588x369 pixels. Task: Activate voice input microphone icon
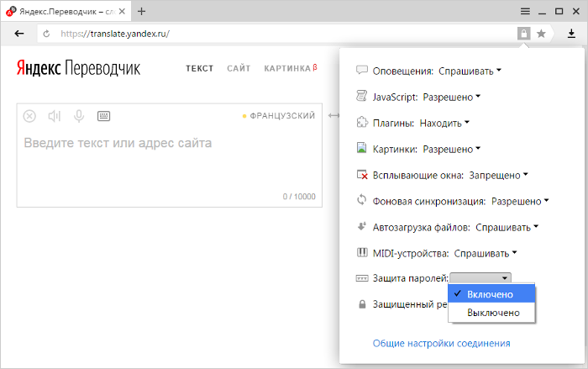[x=79, y=116]
